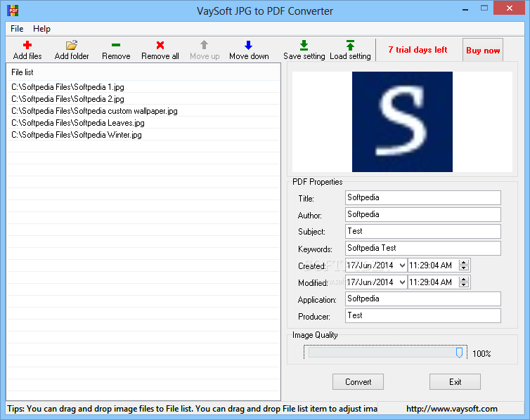Image resolution: width=530 pixels, height=420 pixels.
Task: Select Softpedia Winter.jpg in file list
Action: click(143, 135)
